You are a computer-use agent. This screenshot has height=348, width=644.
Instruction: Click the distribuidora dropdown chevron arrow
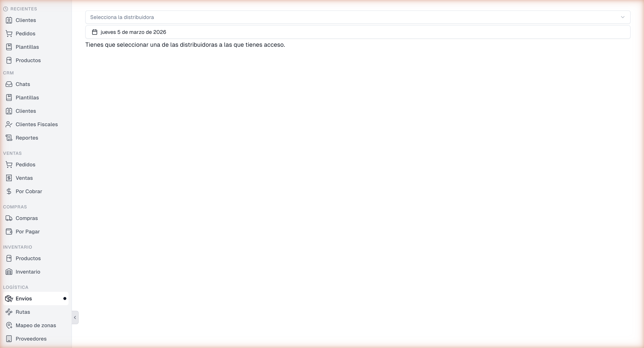point(623,17)
